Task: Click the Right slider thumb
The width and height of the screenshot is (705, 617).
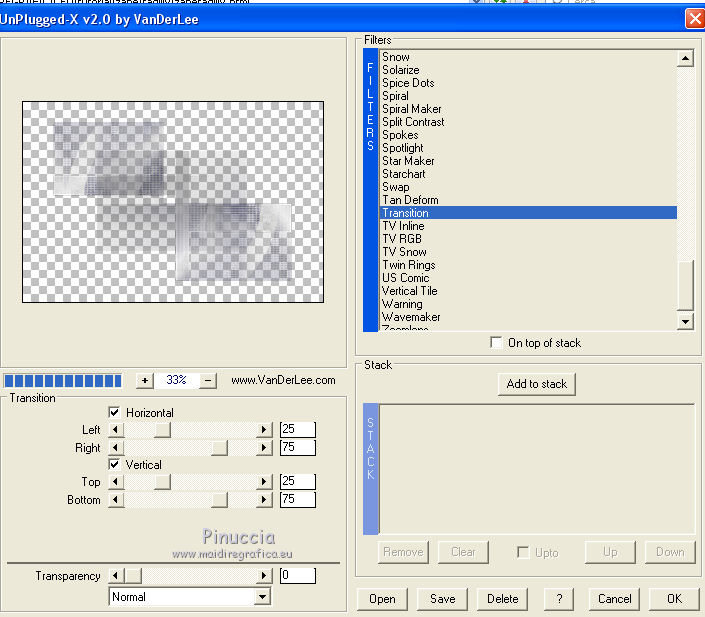Action: 219,447
